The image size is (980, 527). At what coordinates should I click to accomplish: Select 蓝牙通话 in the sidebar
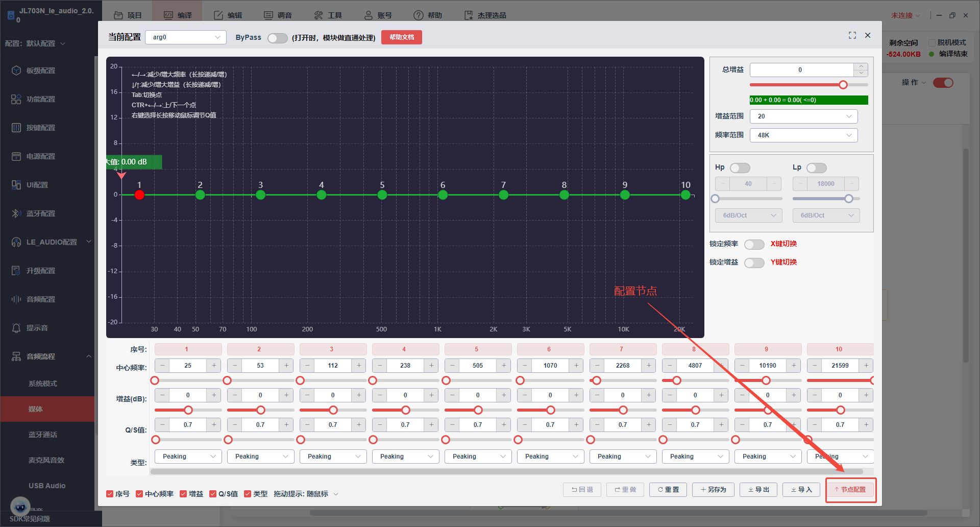(x=43, y=435)
